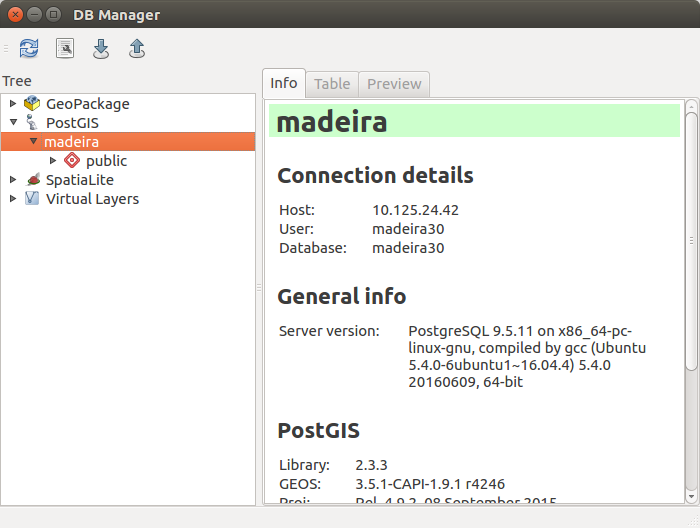Click the SpatiaLite feather icon
The width and height of the screenshot is (700, 528).
click(33, 179)
